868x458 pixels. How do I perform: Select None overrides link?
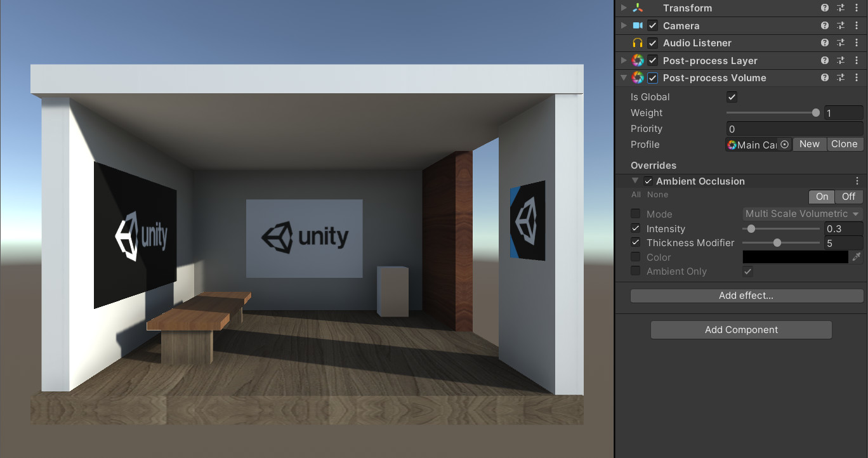[x=657, y=195]
